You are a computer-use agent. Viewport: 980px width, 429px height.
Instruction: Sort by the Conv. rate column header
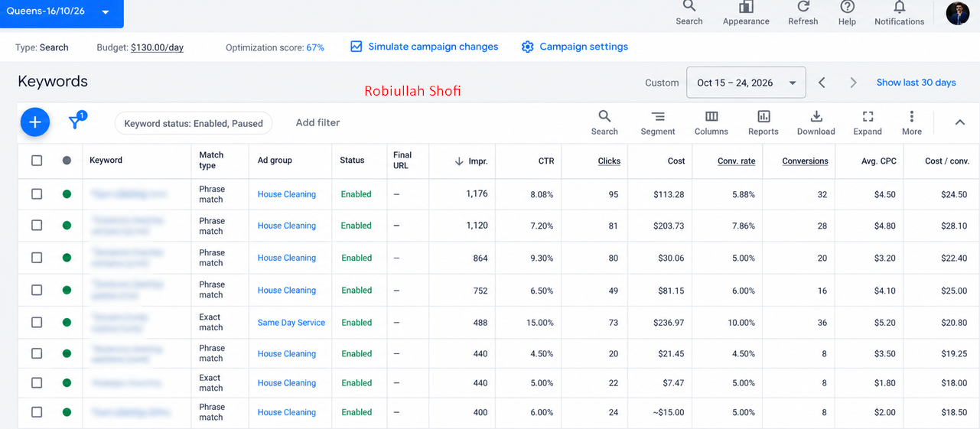(736, 161)
